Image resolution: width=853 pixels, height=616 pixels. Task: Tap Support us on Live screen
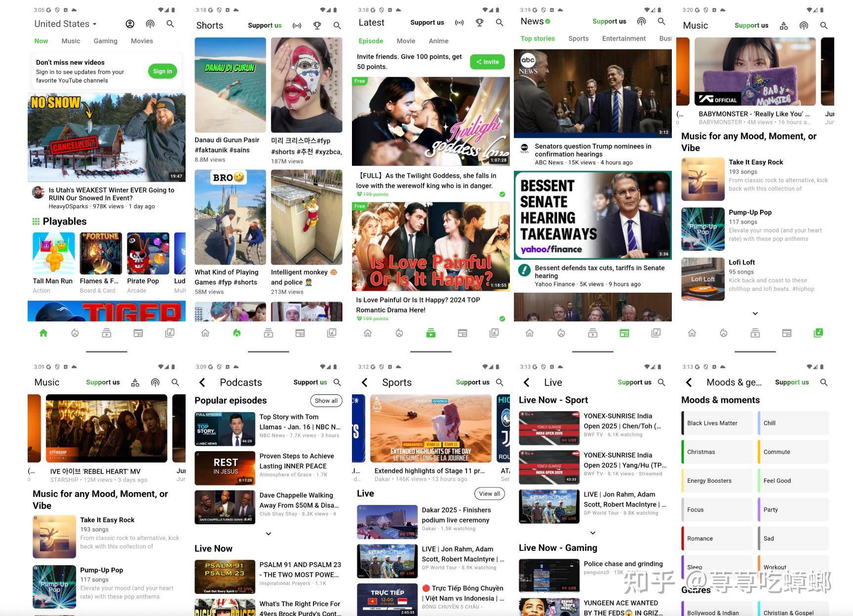tap(634, 382)
